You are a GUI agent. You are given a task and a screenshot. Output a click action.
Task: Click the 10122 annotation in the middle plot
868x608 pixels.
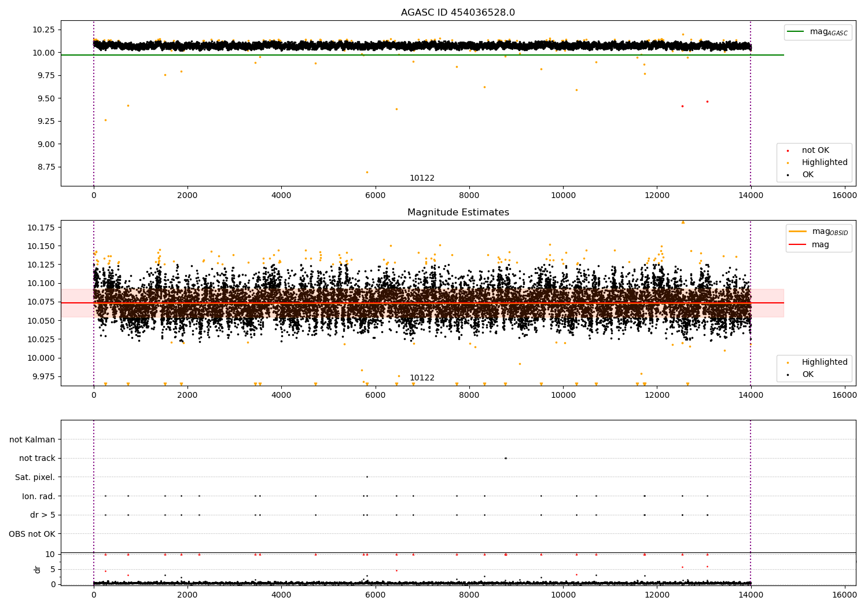(x=422, y=378)
